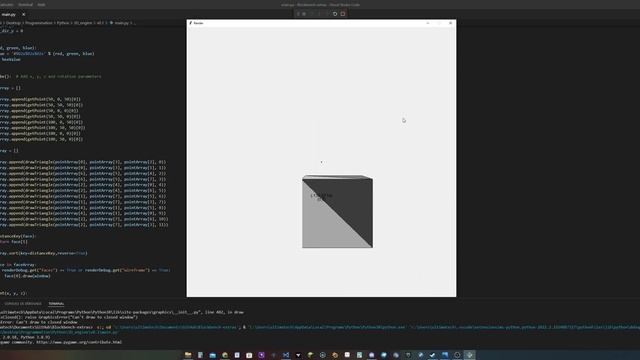Screen dimensions: 640x360
Task: Step into using the debug toolbar
Action: 319,14
